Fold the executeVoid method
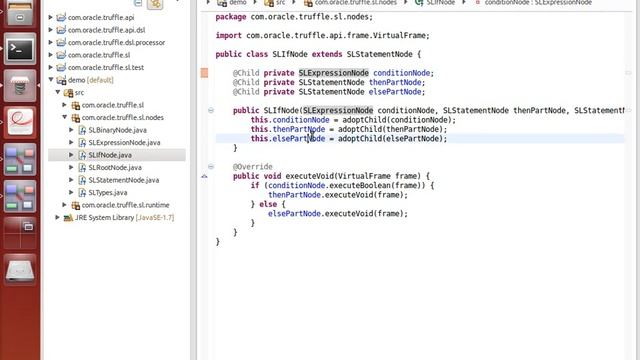Viewport: 640px width, 360px height. 211,167
